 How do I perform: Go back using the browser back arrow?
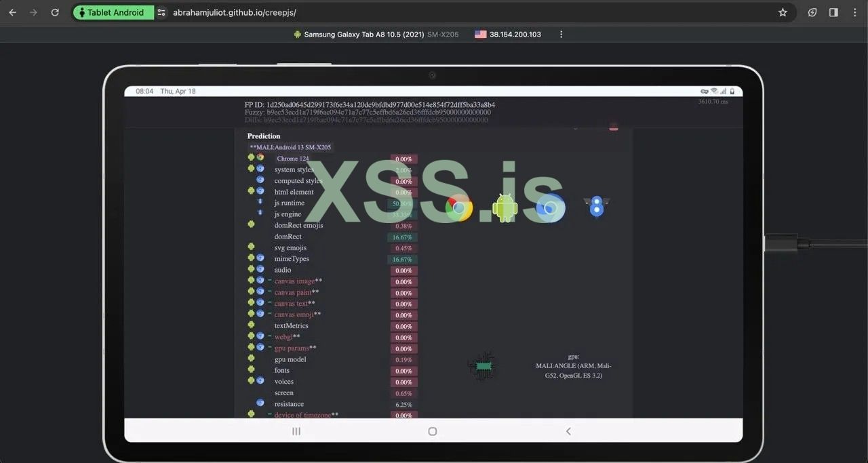pos(12,12)
